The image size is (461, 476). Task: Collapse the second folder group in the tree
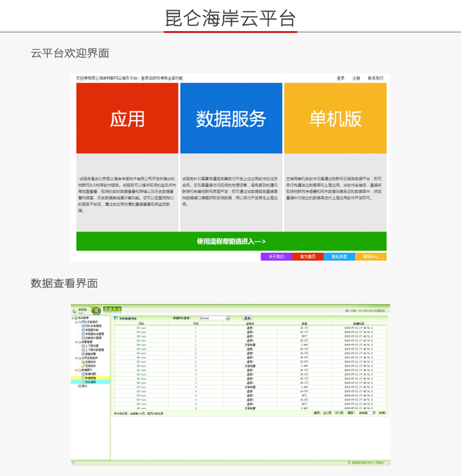click(x=76, y=342)
